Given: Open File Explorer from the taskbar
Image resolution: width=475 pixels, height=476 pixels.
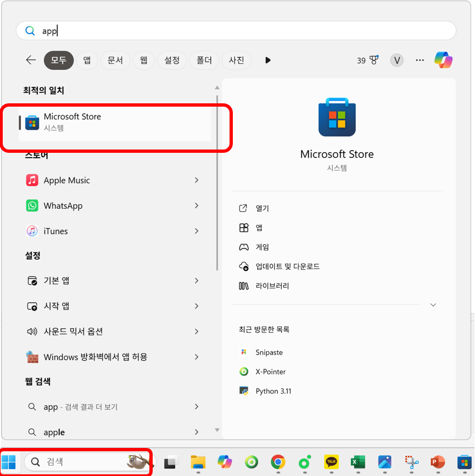Looking at the screenshot, I should [198, 462].
